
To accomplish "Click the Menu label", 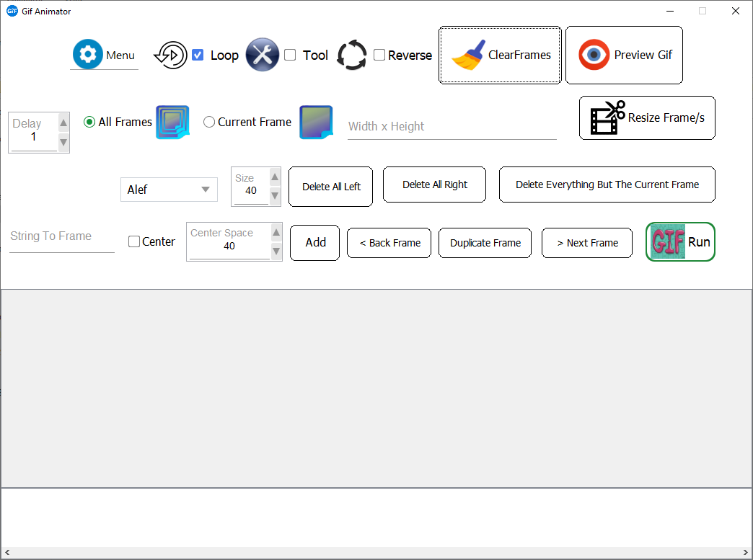I will (120, 55).
